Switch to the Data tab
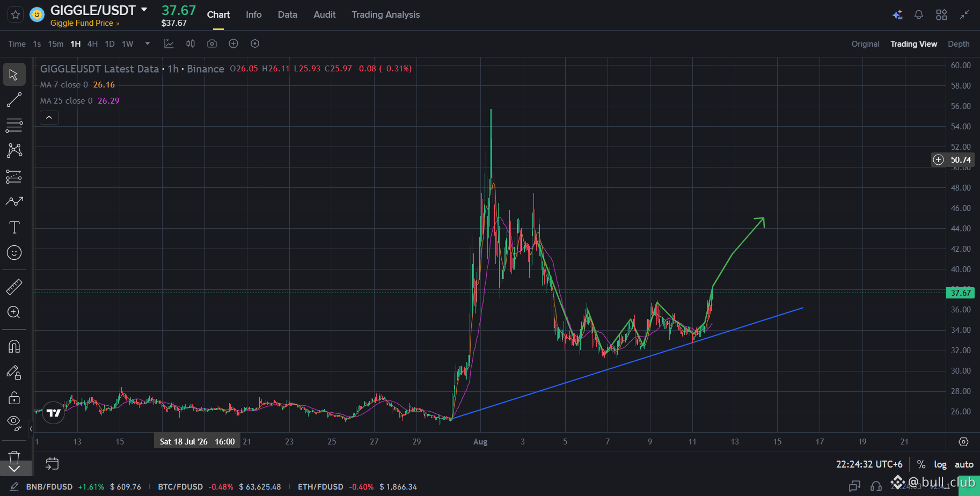Viewport: 980px width, 496px height. (x=288, y=14)
